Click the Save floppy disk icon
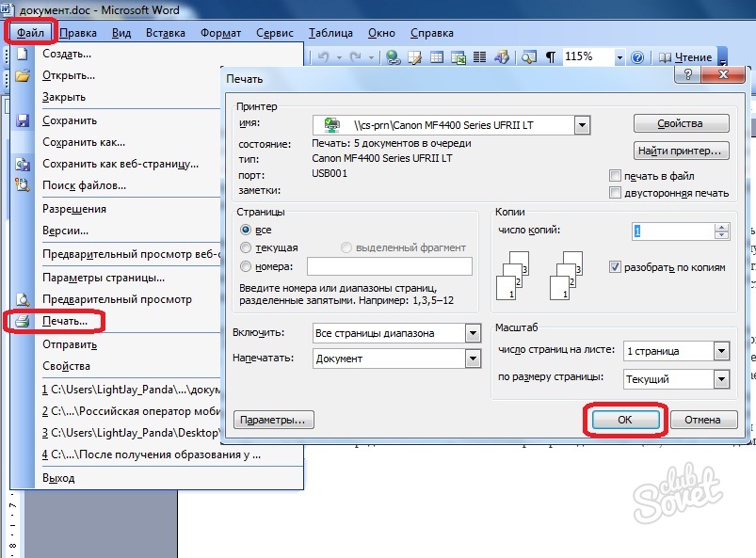756x558 pixels. [x=23, y=120]
